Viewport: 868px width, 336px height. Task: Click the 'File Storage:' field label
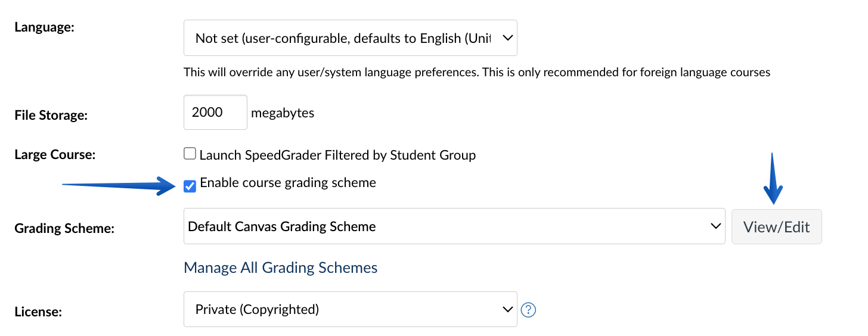51,115
